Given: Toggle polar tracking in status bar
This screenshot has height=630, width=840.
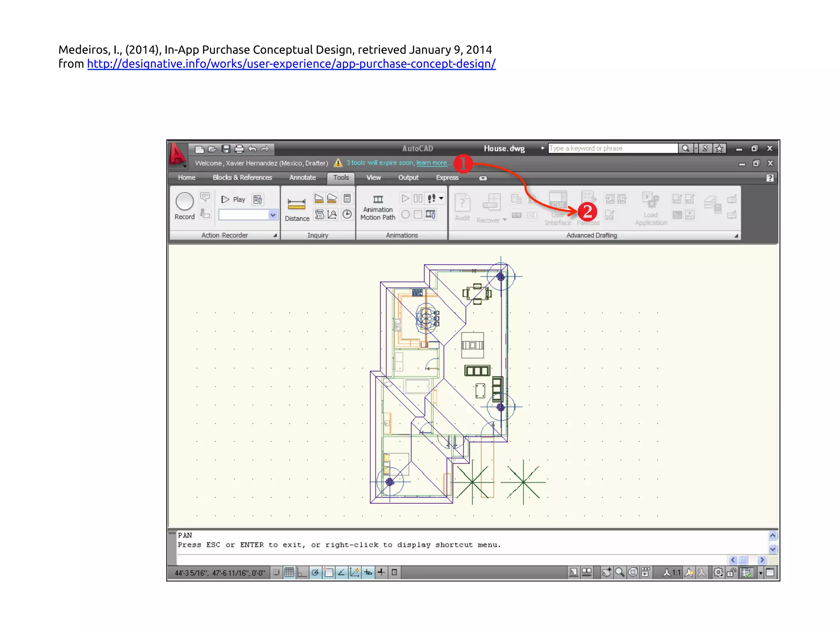Looking at the screenshot, I should point(315,572).
